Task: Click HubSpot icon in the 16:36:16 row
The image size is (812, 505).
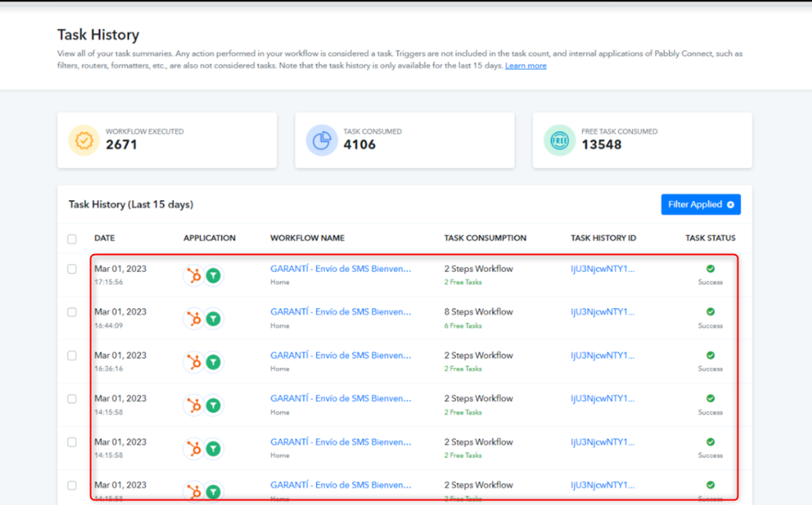Action: point(194,362)
